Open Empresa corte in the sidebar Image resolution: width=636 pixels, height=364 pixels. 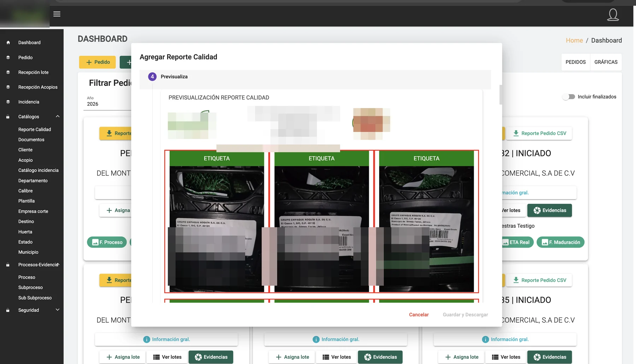click(x=33, y=211)
